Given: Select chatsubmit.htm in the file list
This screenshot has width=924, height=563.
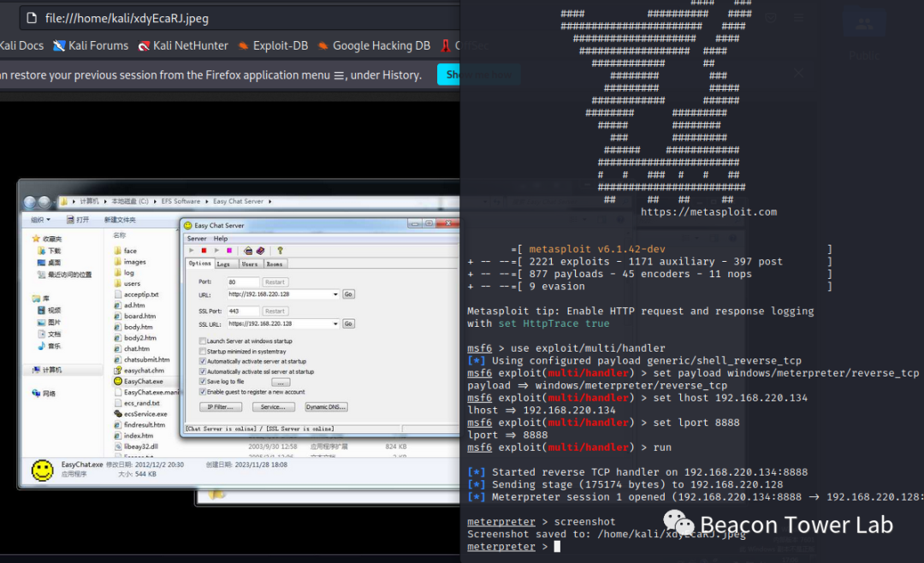Looking at the screenshot, I should pyautogui.click(x=142, y=359).
